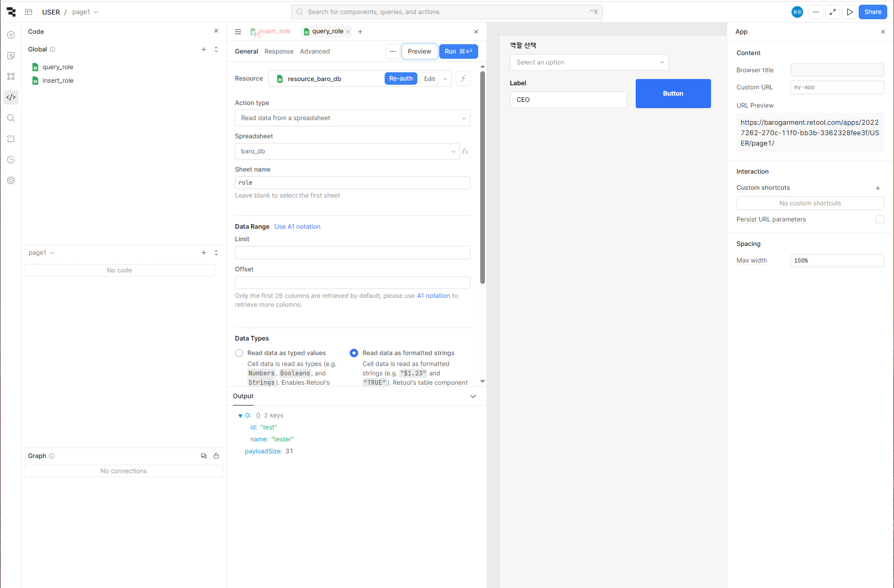Open the Select an option dropdown
Image resolution: width=894 pixels, height=588 pixels.
(589, 62)
